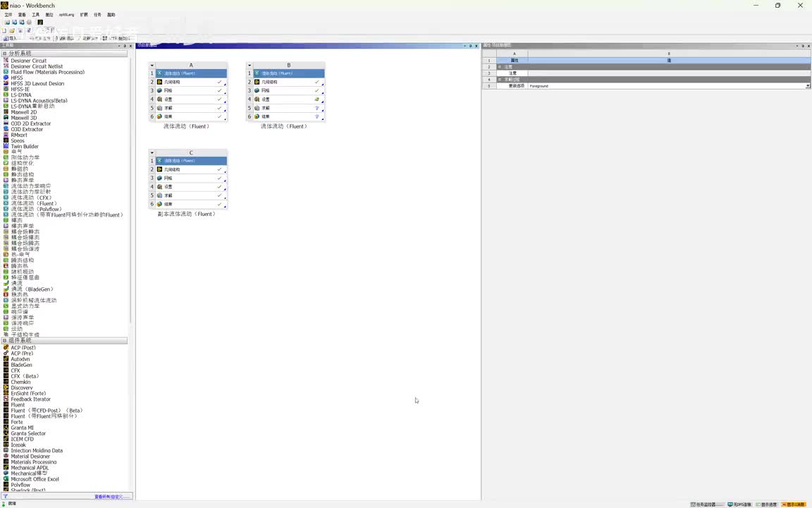Open the 工具 menu
Image resolution: width=812 pixels, height=508 pixels.
pos(36,15)
